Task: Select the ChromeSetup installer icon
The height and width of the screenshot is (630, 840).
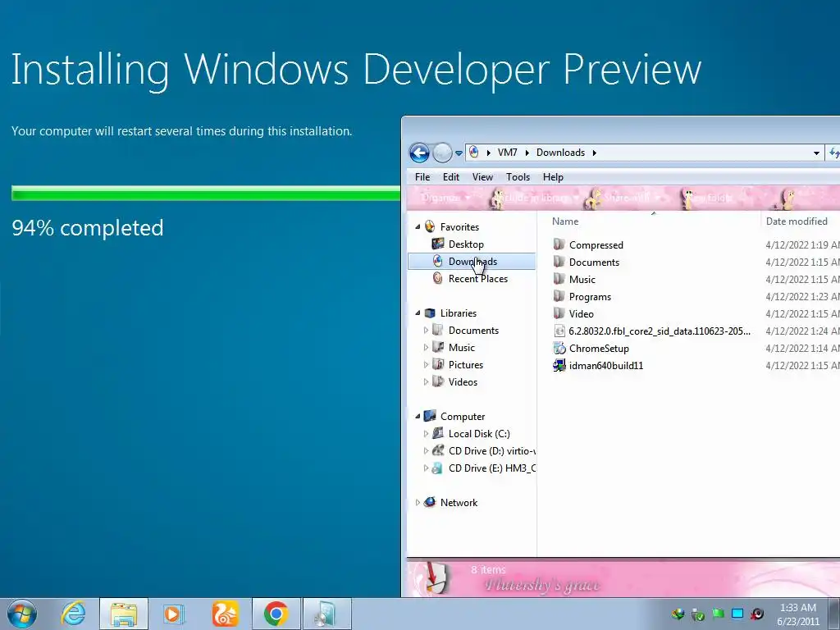Action: [x=559, y=348]
